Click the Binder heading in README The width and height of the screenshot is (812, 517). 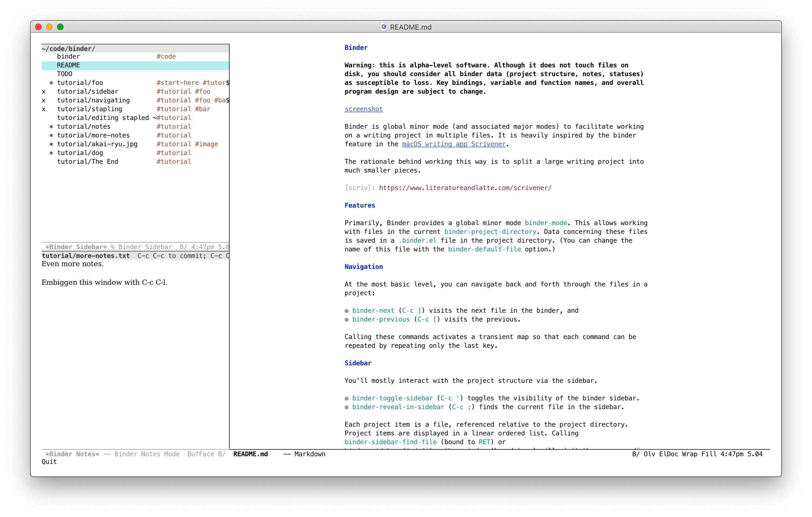pos(356,48)
